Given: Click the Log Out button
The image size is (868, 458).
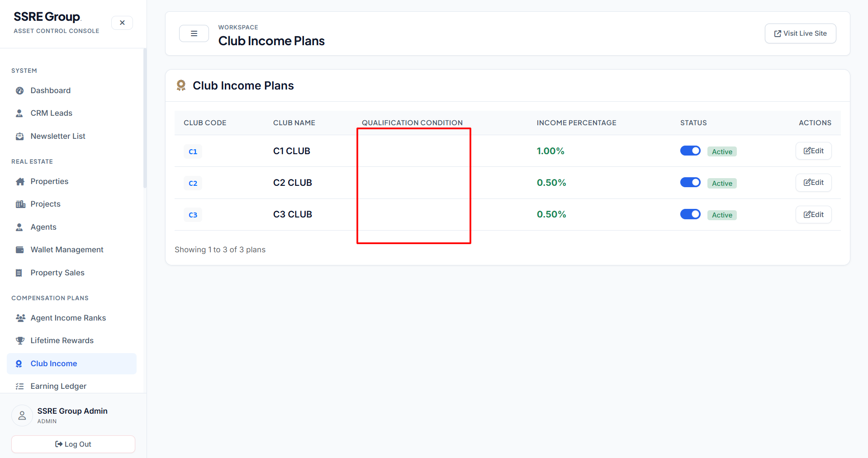Looking at the screenshot, I should click(x=73, y=444).
